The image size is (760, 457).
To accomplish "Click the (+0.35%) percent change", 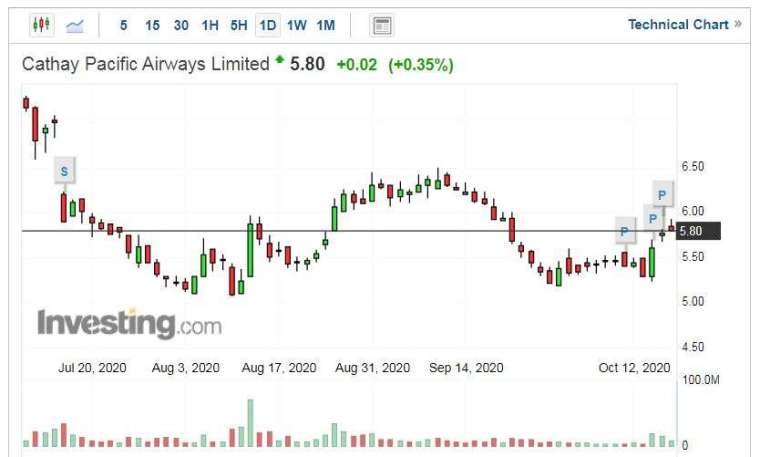I will click(421, 64).
